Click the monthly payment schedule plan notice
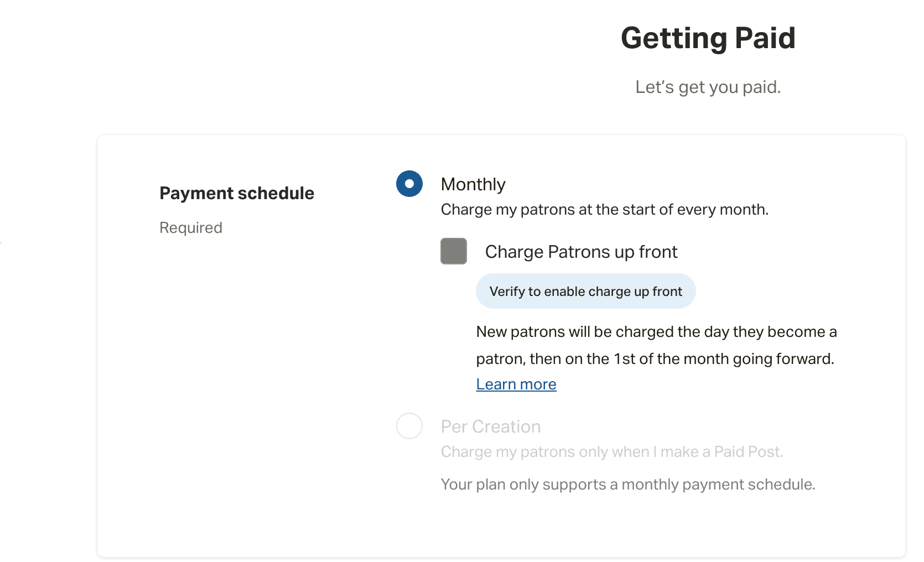This screenshot has height=562, width=924. coord(628,485)
